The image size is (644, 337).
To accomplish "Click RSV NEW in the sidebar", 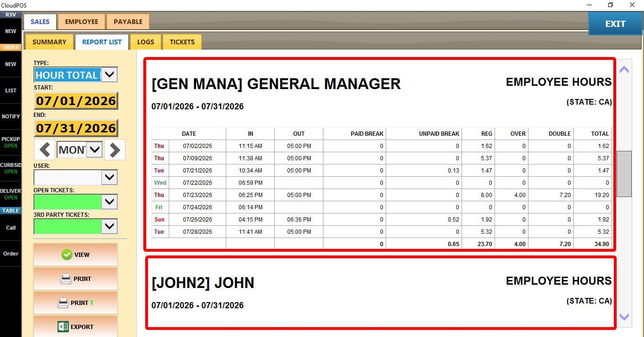I will [x=10, y=31].
